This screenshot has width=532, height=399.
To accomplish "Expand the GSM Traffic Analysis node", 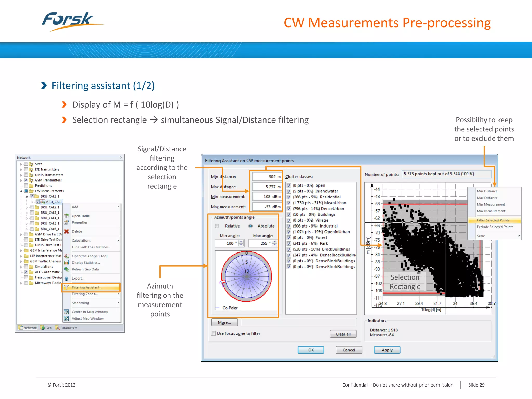I will coord(21,261).
